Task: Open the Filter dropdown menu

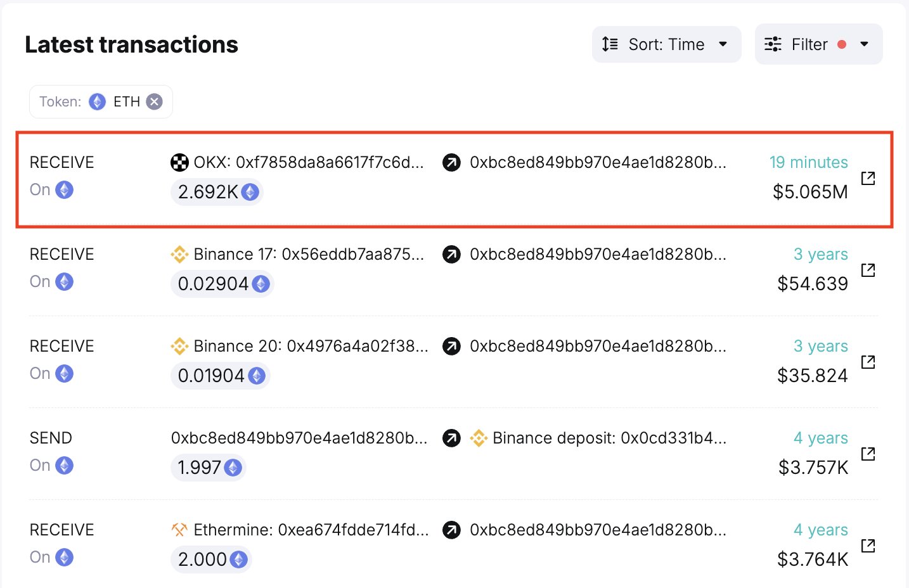Action: [818, 44]
